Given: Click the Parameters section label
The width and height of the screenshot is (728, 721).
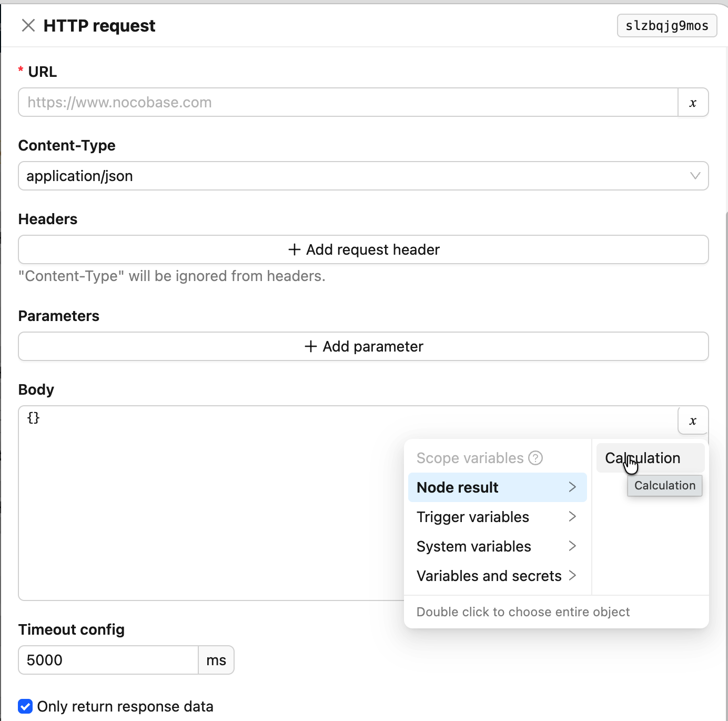Looking at the screenshot, I should point(59,316).
